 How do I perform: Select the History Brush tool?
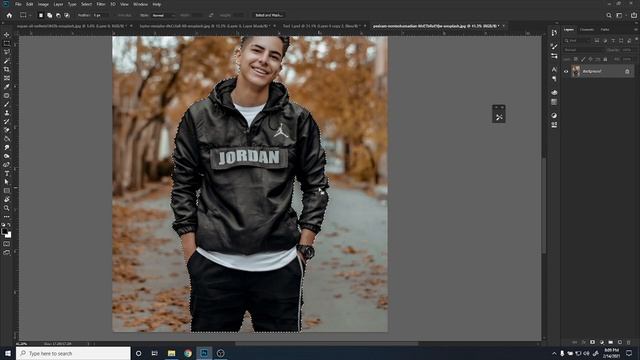[x=7, y=121]
